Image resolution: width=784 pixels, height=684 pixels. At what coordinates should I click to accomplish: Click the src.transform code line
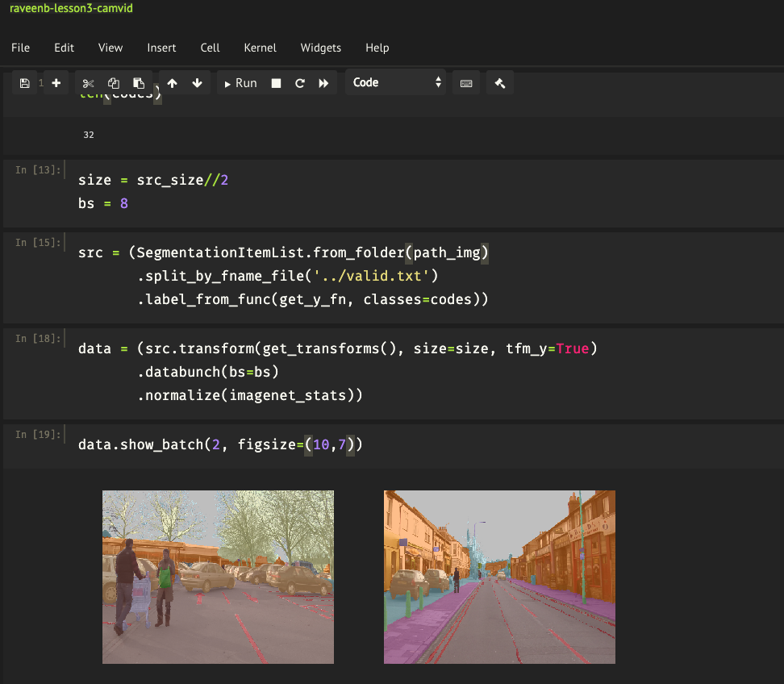[x=337, y=348]
